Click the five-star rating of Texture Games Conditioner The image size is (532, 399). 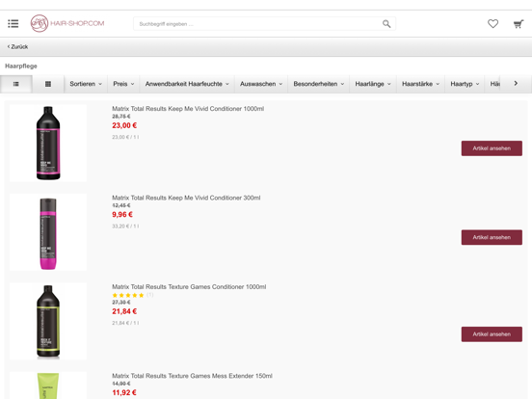(x=128, y=295)
